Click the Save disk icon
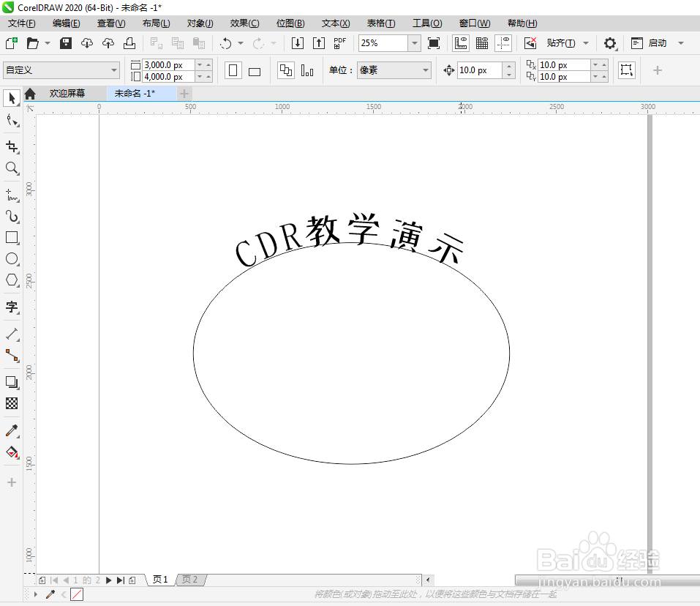Image resolution: width=700 pixels, height=606 pixels. click(x=66, y=43)
